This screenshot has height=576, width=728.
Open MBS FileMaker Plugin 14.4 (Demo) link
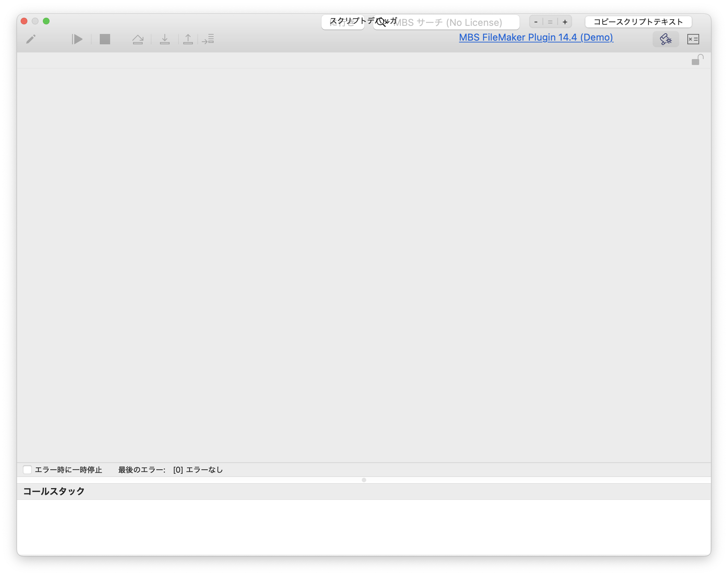536,37
